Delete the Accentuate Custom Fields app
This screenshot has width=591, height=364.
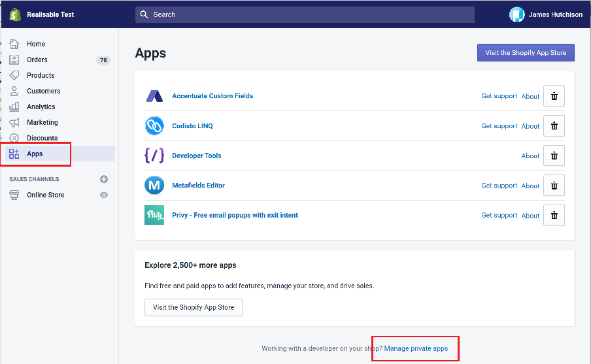pyautogui.click(x=554, y=96)
